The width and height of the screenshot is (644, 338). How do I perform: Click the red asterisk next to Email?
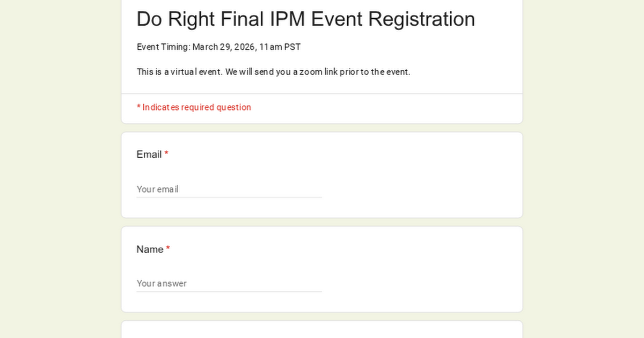pyautogui.click(x=166, y=154)
